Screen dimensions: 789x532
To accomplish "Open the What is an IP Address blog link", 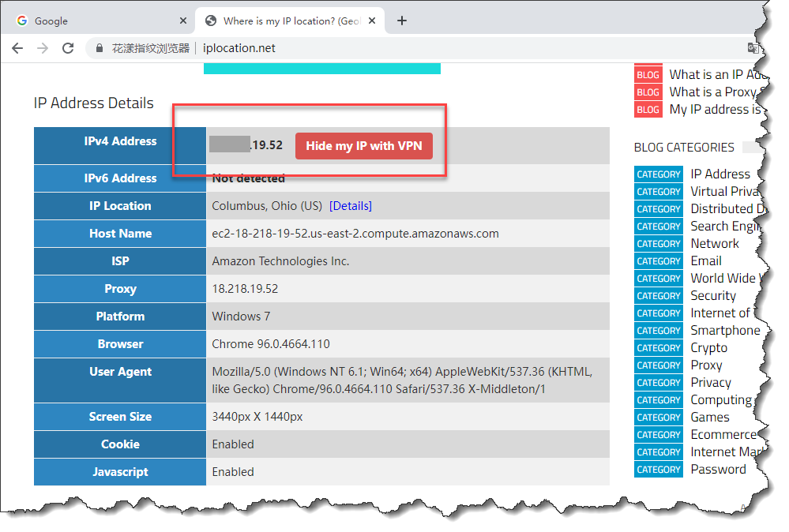I will point(718,75).
